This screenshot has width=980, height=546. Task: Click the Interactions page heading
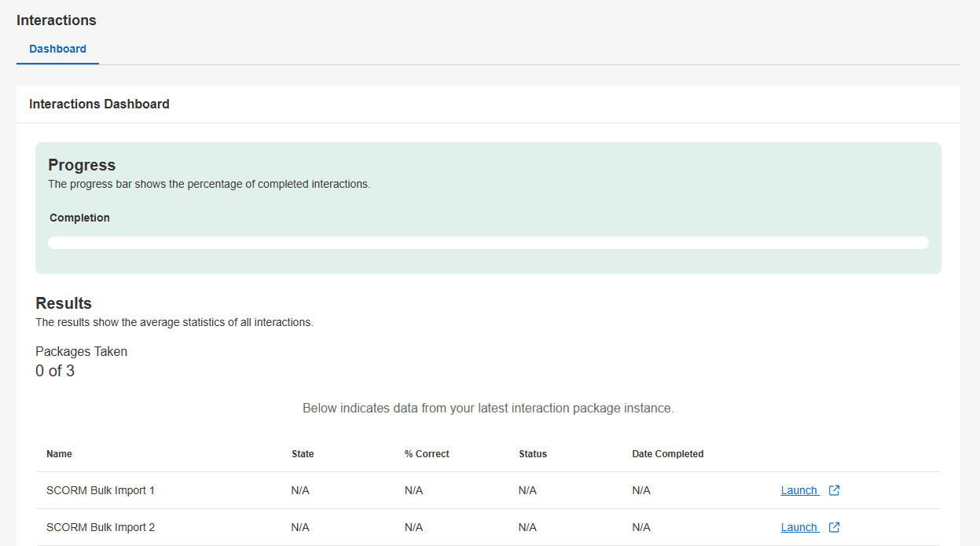pyautogui.click(x=57, y=20)
